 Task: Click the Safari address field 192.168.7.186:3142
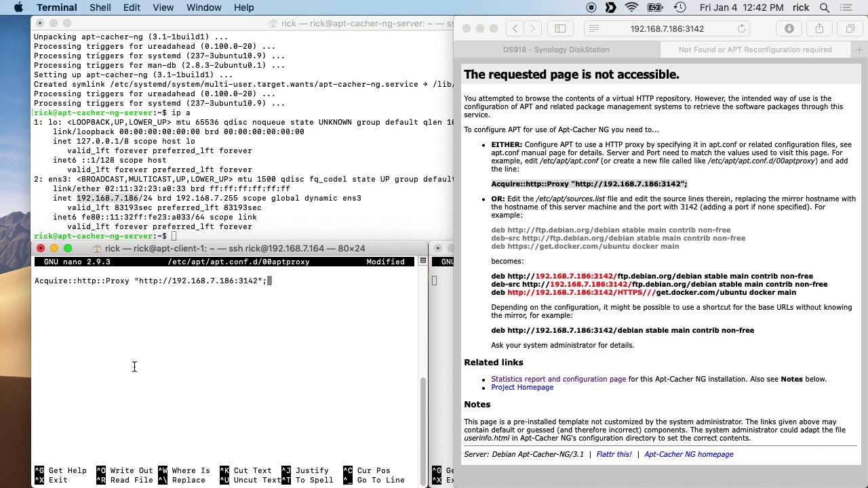pyautogui.click(x=667, y=28)
